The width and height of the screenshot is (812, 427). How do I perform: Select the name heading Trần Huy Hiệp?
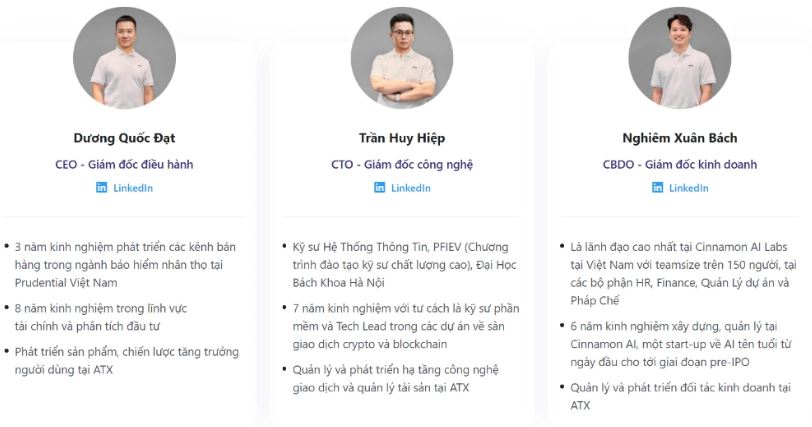[x=402, y=138]
